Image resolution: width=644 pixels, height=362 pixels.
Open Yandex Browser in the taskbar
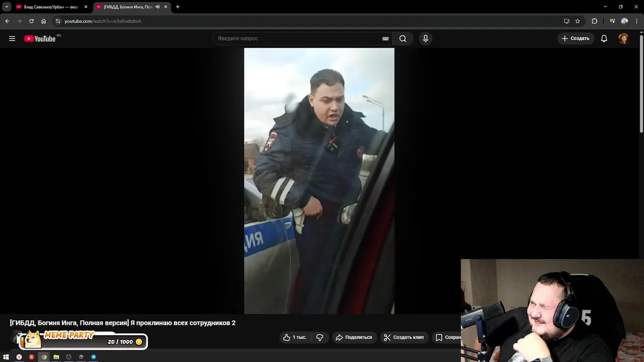click(x=19, y=357)
